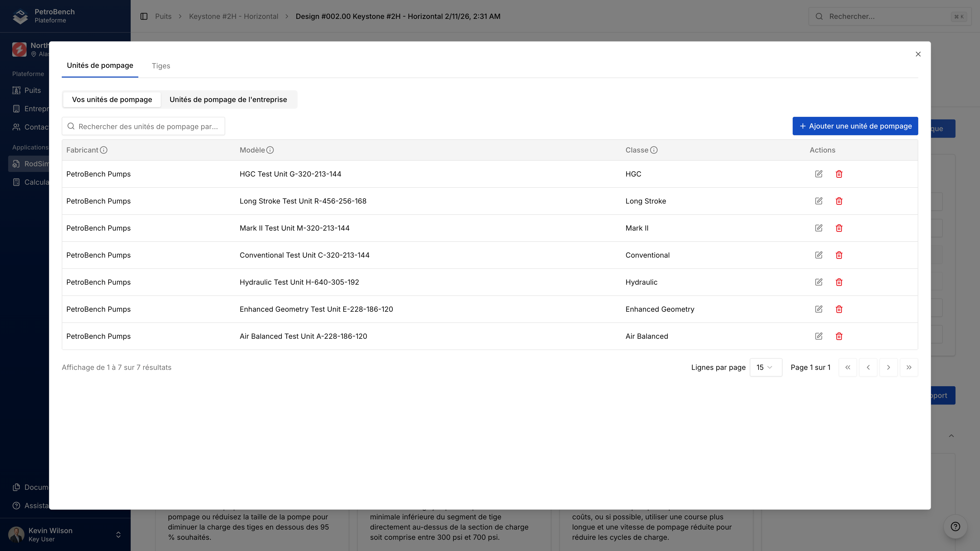Select Vos unités de pompage toggle
The width and height of the screenshot is (980, 551).
(x=112, y=99)
